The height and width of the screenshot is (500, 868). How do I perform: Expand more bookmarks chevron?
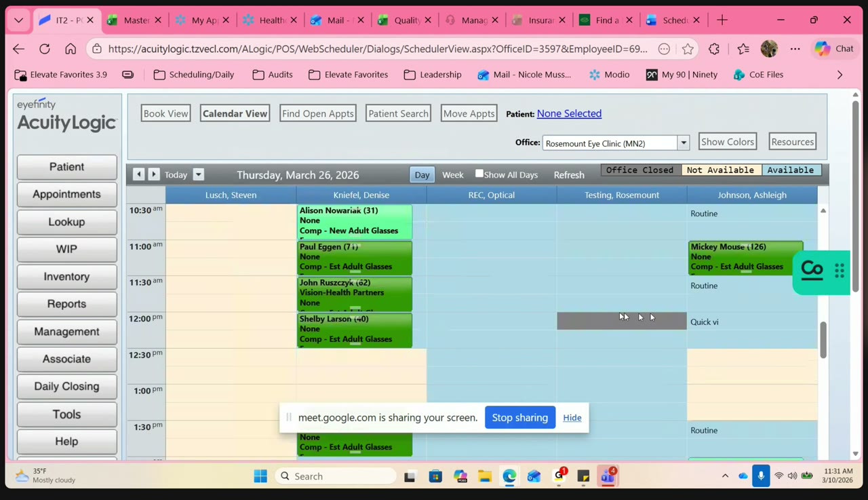[840, 75]
